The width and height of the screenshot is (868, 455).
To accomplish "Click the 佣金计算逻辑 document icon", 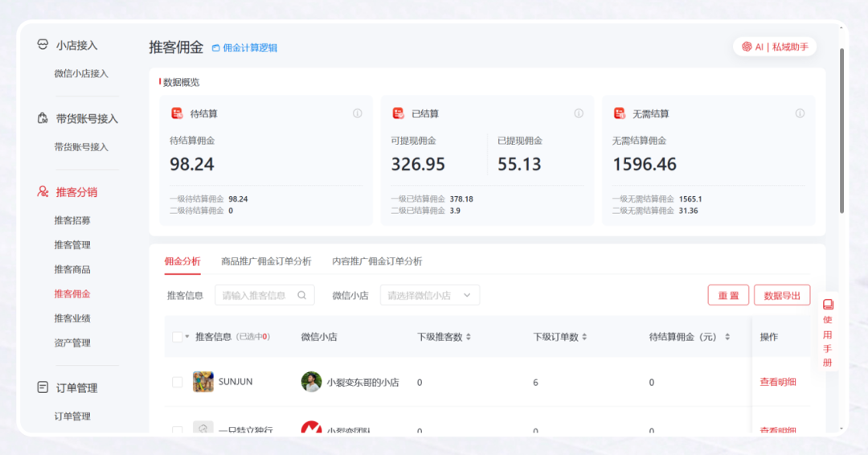I will coord(216,48).
